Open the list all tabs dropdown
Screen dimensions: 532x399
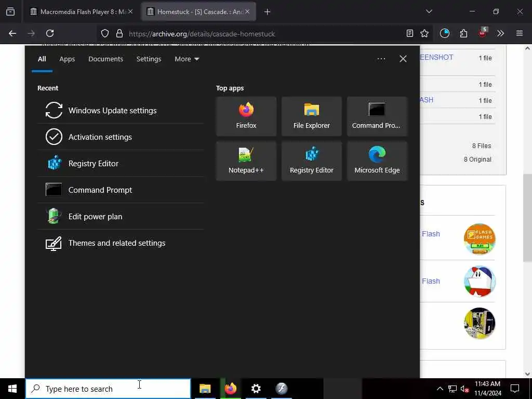tap(429, 11)
